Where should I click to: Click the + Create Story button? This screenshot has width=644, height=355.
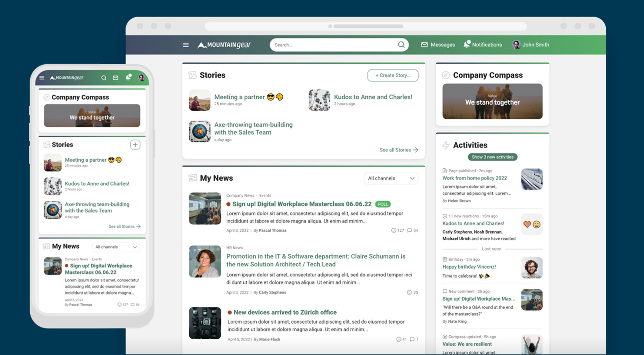tap(393, 75)
